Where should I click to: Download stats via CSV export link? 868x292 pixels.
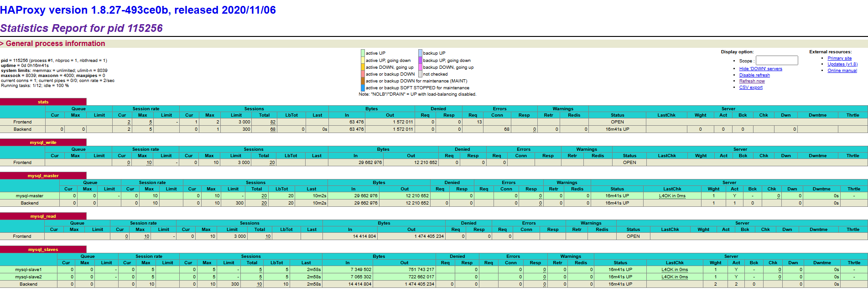pyautogui.click(x=751, y=87)
